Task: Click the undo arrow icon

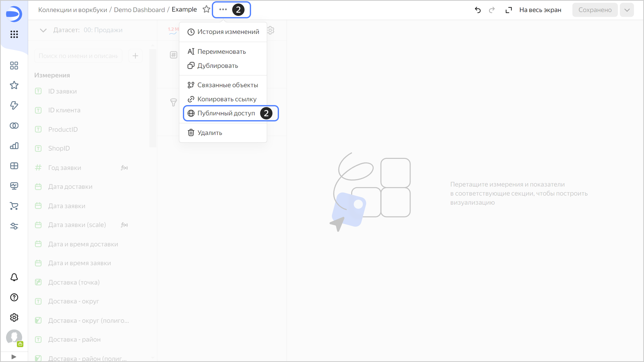Action: coord(477,10)
